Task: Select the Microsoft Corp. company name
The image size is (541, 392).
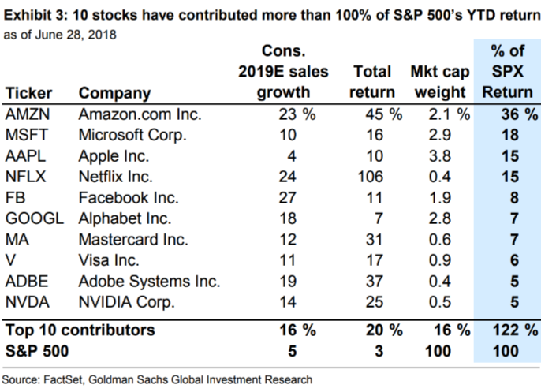Action: 132,135
